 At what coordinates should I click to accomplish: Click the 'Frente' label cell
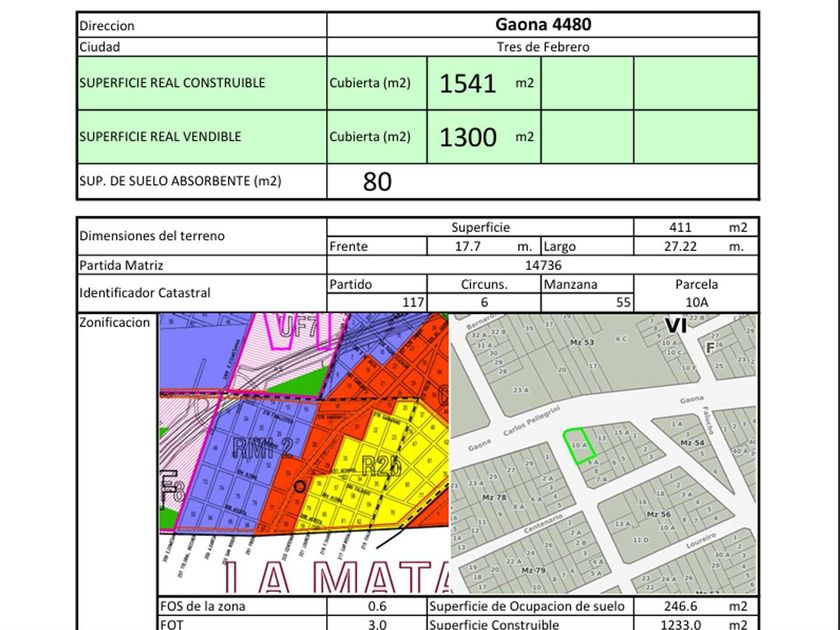click(x=377, y=246)
